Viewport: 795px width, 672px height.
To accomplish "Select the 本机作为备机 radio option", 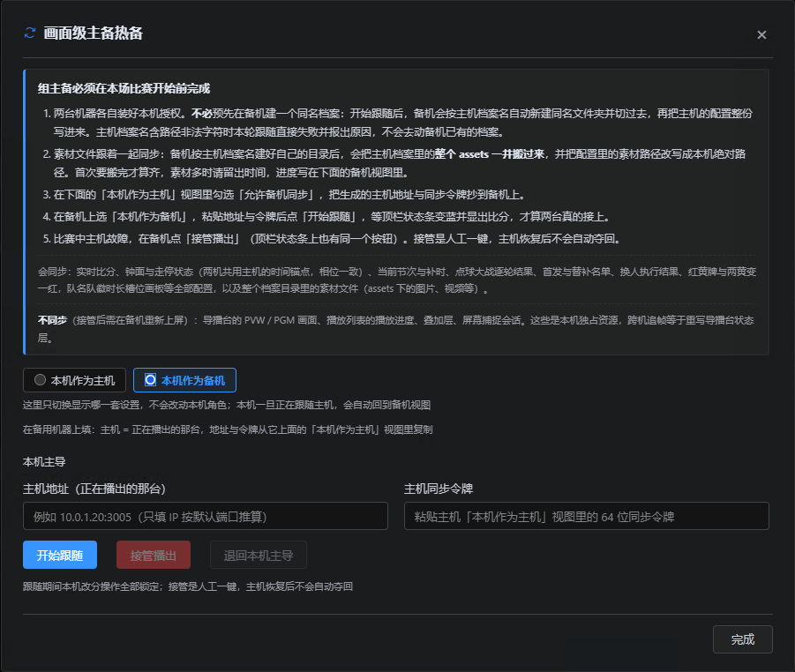I will click(x=184, y=380).
